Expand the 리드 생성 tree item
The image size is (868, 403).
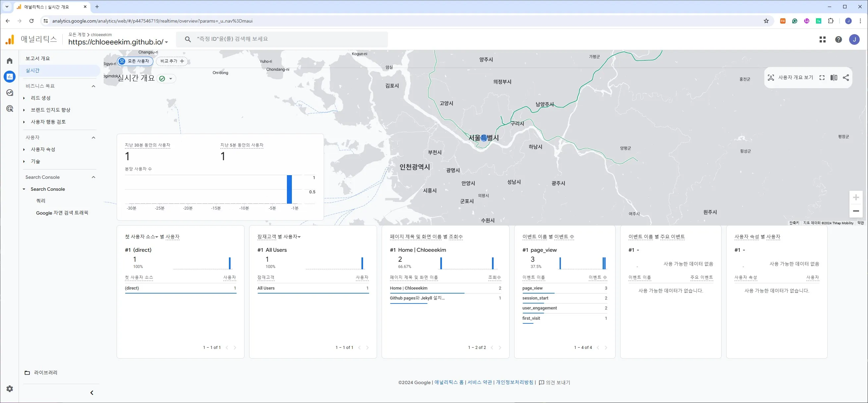(24, 98)
